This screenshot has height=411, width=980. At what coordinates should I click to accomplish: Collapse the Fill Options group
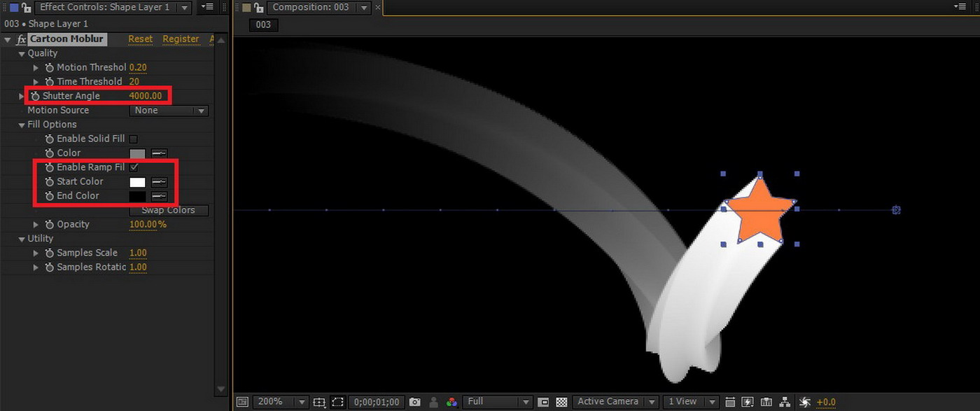pyautogui.click(x=22, y=125)
